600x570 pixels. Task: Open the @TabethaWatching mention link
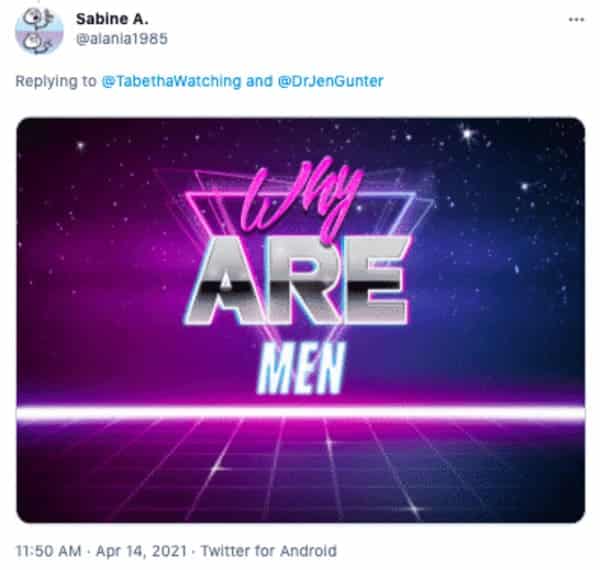[171, 81]
